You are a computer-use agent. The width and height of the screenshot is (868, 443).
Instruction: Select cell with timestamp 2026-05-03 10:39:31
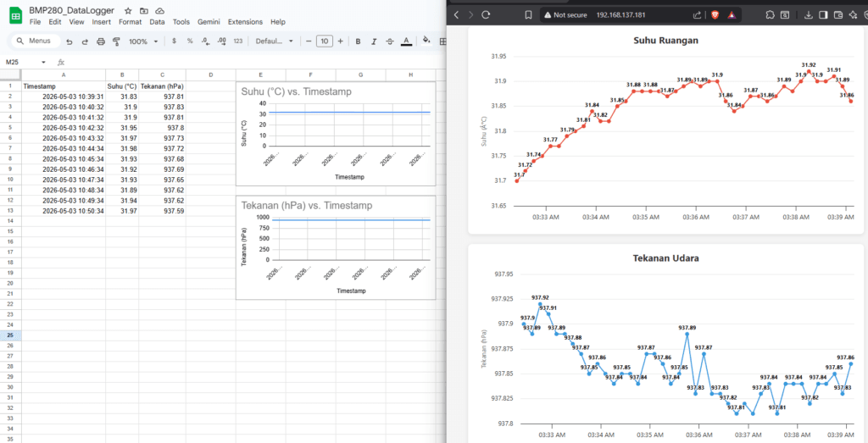pos(64,97)
